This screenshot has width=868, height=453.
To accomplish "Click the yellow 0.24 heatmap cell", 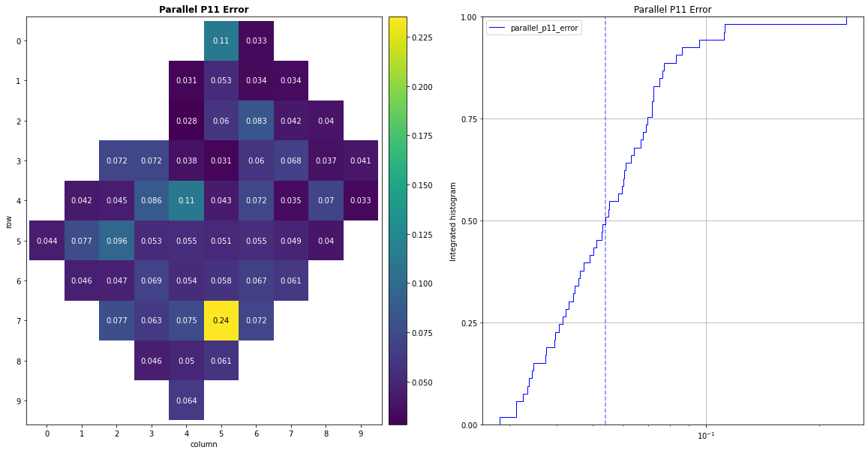I will pos(221,320).
